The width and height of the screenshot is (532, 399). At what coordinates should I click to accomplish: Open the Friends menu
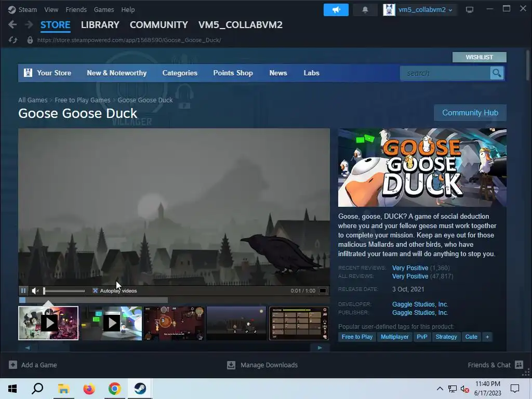[x=76, y=9]
